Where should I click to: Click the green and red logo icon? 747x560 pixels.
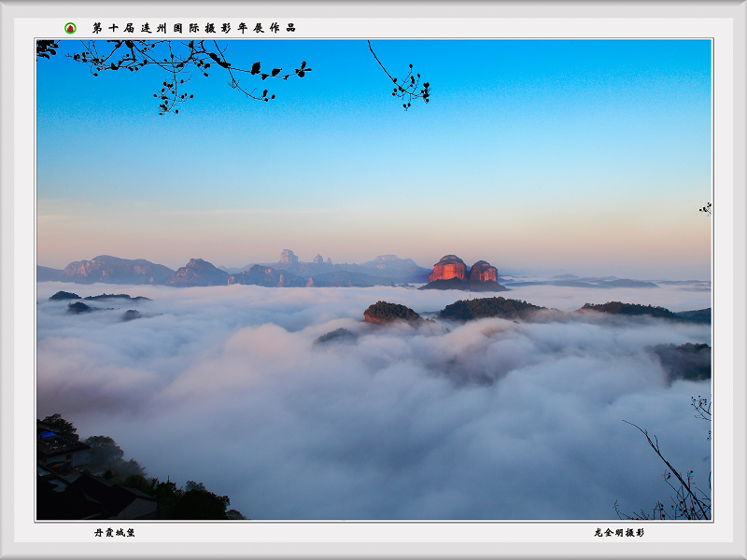(x=70, y=28)
